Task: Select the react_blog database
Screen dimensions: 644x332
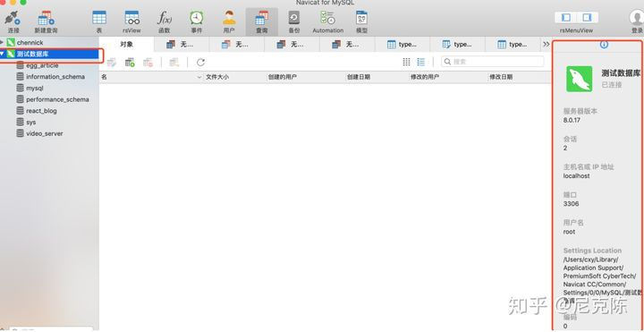Action: click(41, 111)
